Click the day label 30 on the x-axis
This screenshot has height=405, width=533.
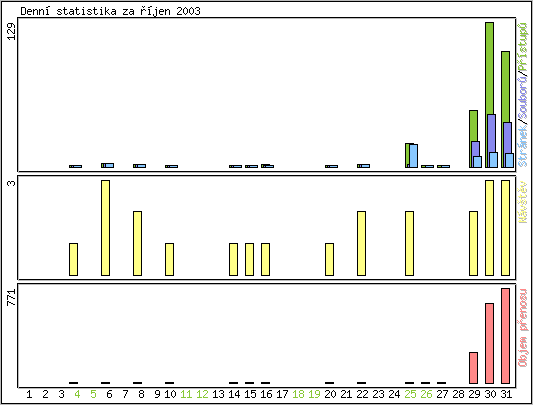490,394
